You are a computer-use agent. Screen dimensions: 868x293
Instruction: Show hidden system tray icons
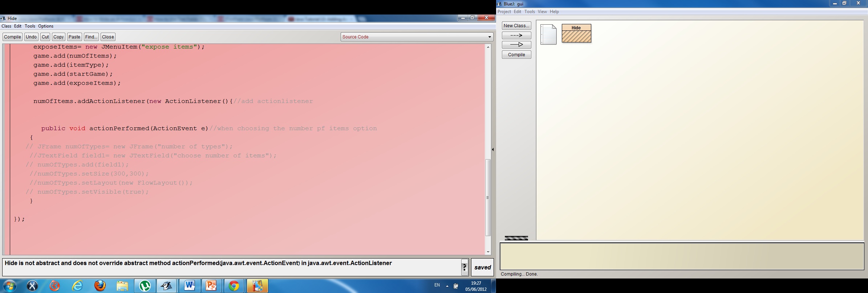point(447,286)
